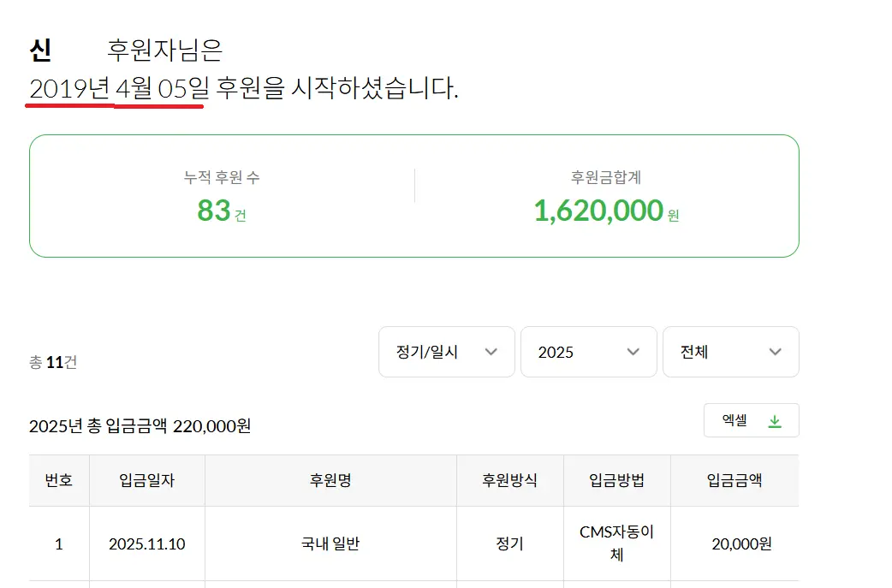Expand the 2025 year selector
Viewport: 892px width, 588px height.
tap(588, 352)
